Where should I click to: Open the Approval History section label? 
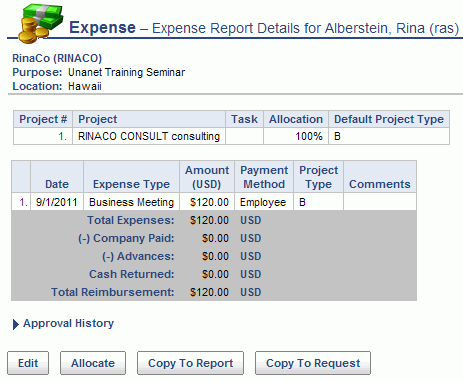(68, 323)
